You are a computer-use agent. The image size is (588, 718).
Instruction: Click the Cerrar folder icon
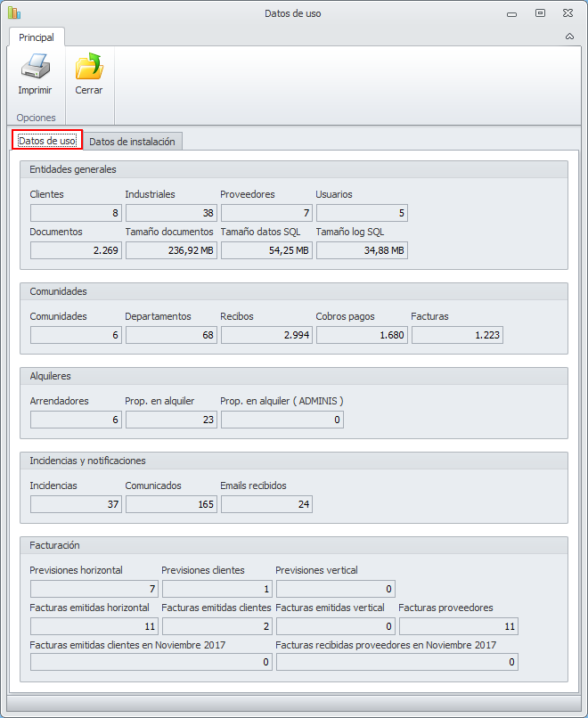[x=89, y=66]
